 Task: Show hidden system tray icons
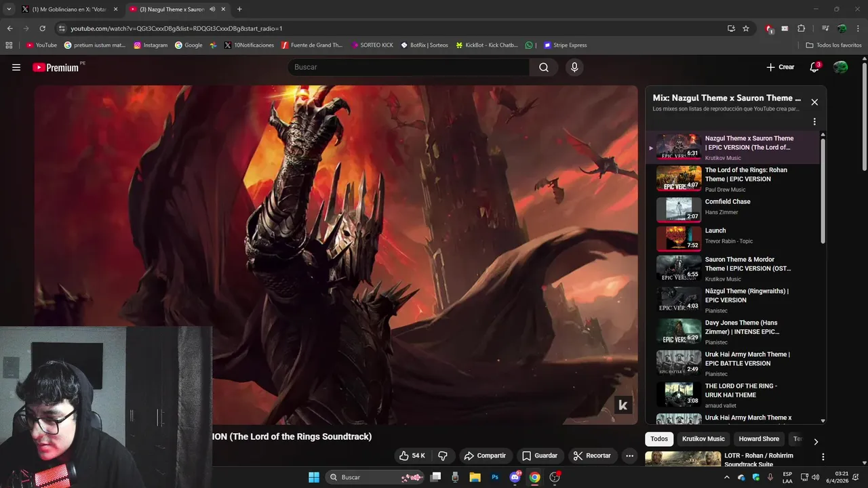click(x=727, y=477)
